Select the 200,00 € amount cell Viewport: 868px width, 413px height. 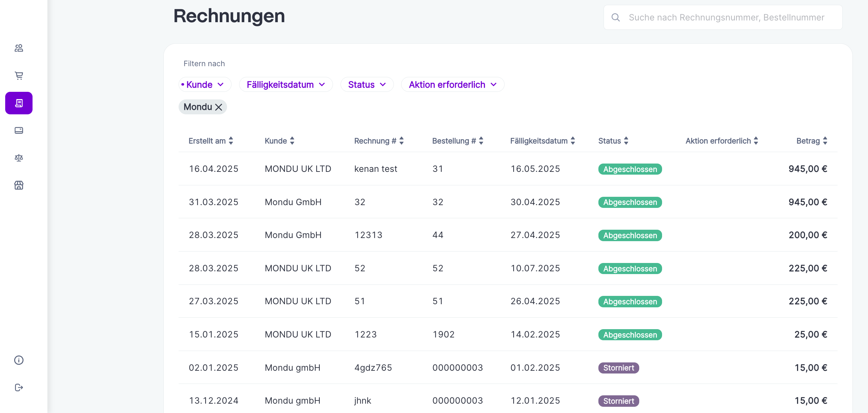point(808,235)
